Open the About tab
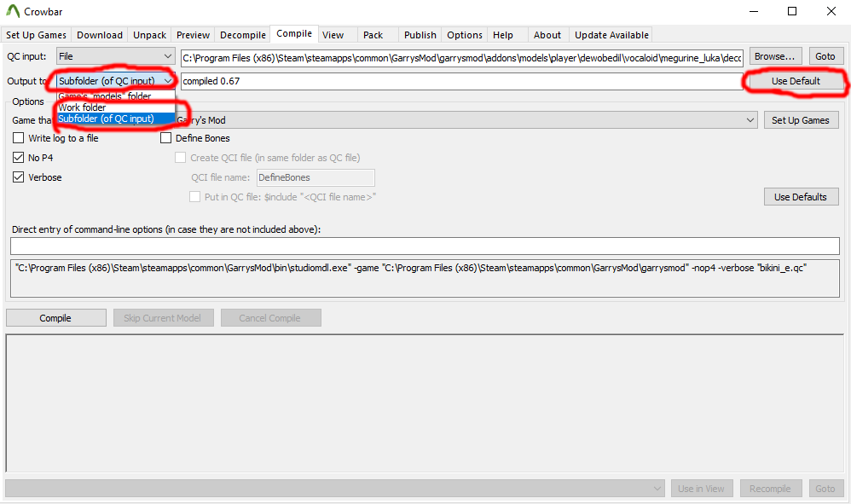Viewport: 851px width, 504px height. (547, 35)
